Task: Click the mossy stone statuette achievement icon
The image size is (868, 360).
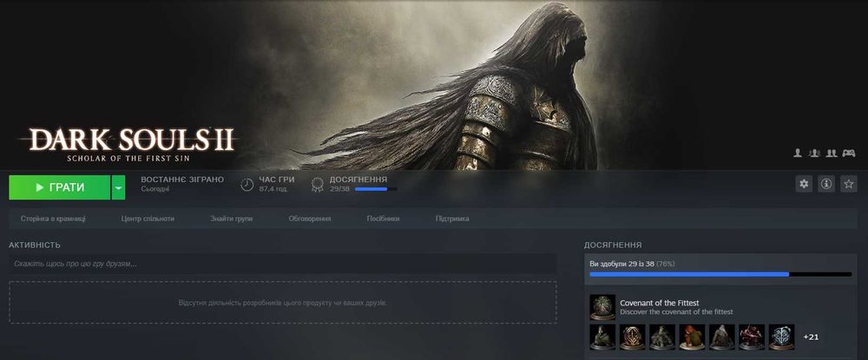Action: [662, 337]
